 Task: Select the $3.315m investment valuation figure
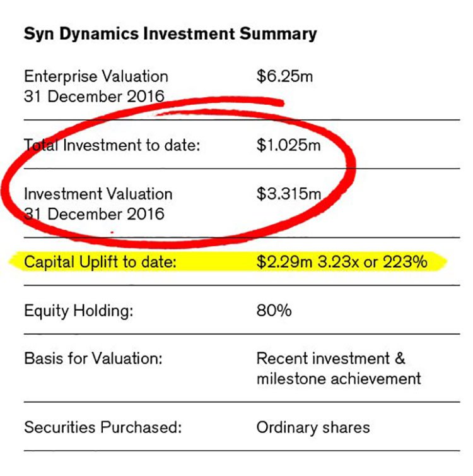pos(289,194)
